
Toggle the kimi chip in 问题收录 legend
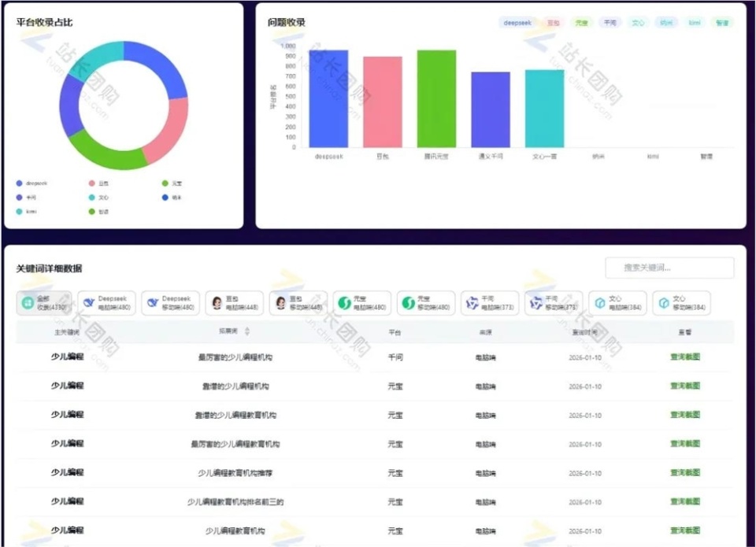pos(695,22)
